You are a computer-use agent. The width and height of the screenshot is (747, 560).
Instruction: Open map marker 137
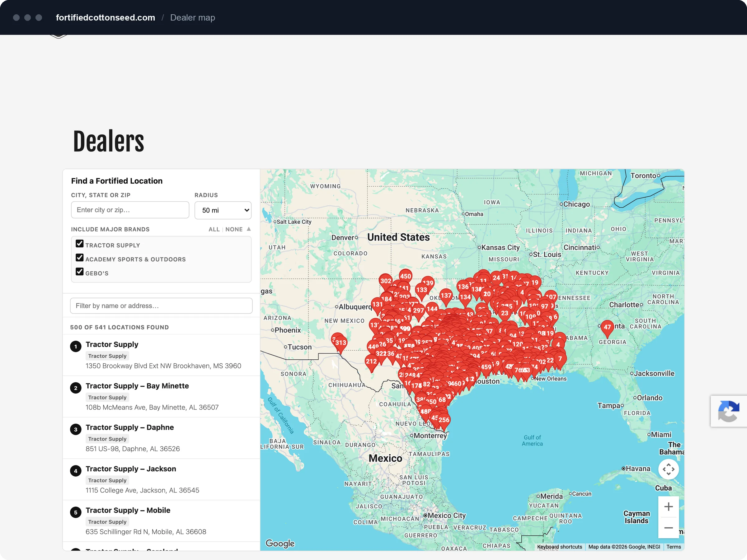point(446,296)
